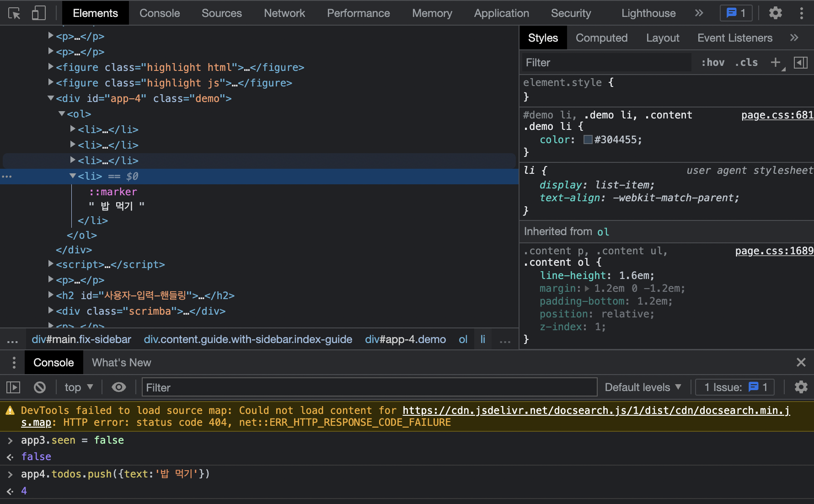The image size is (814, 504).
Task: Open the Default levels dropdown
Action: click(643, 387)
